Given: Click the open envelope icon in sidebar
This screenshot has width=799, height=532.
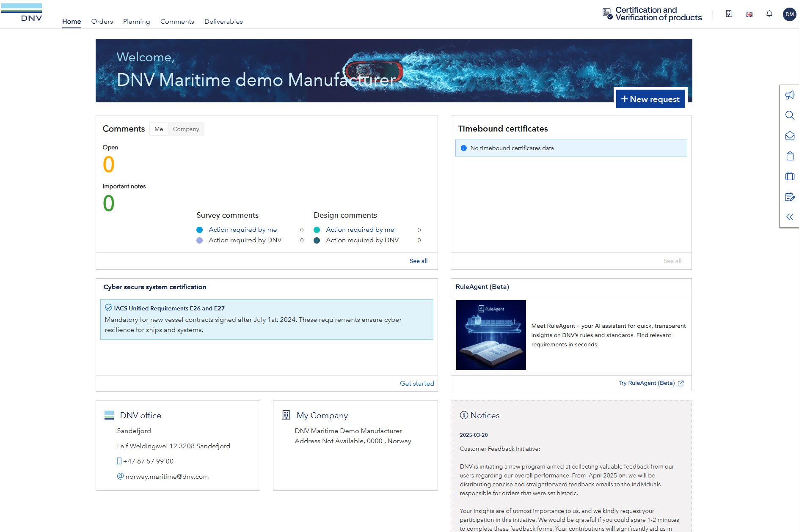Looking at the screenshot, I should click(790, 136).
